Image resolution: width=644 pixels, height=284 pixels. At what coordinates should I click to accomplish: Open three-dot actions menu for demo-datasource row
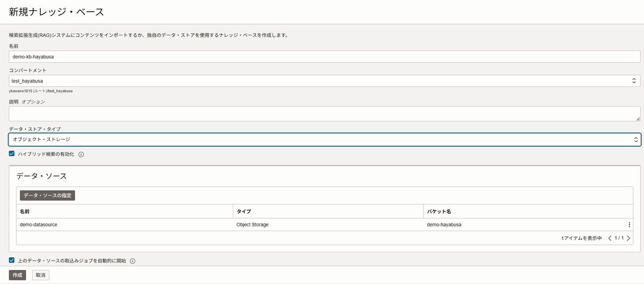pos(629,225)
